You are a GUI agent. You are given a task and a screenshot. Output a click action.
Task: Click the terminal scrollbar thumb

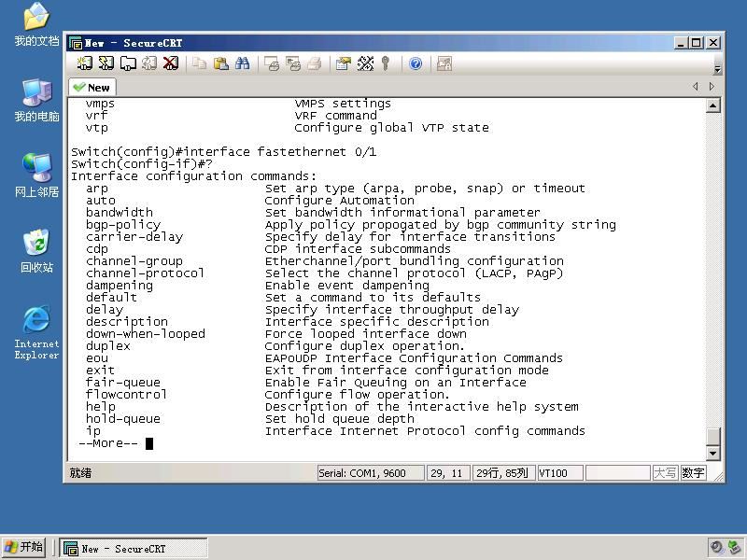712,436
